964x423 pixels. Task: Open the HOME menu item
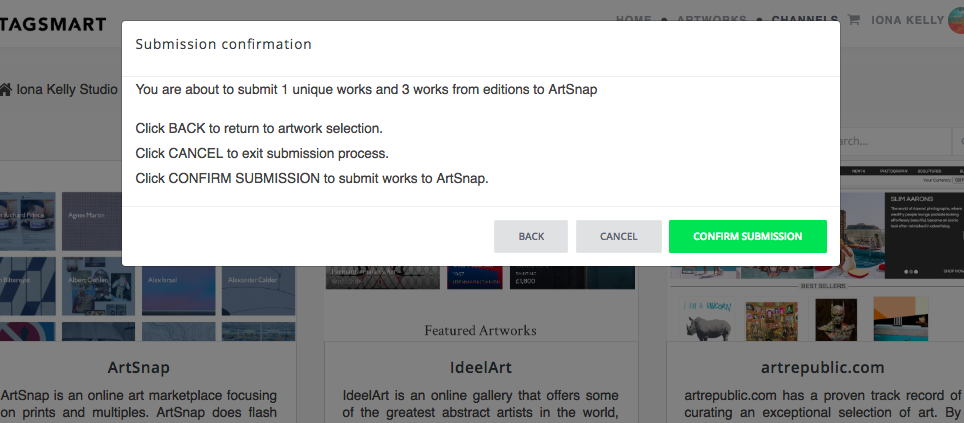pos(633,19)
